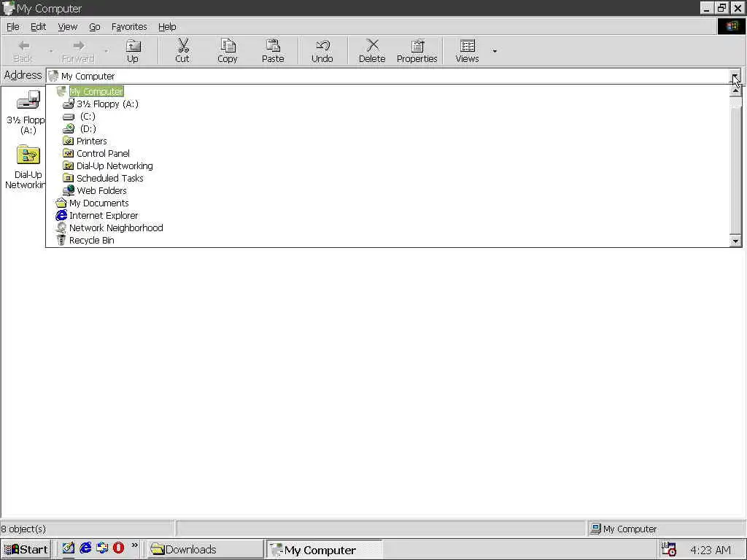Open the Views dropdown arrow
The image size is (747, 560).
(x=495, y=51)
